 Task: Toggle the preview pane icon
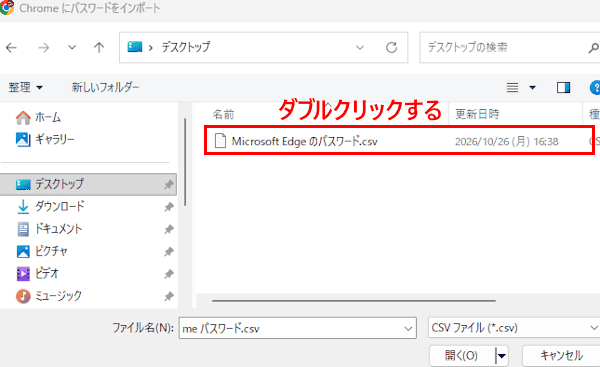563,88
